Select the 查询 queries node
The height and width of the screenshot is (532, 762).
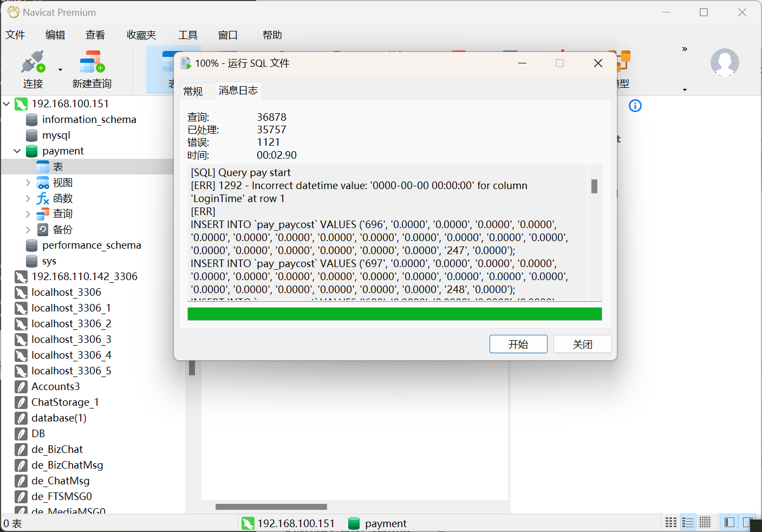click(62, 214)
